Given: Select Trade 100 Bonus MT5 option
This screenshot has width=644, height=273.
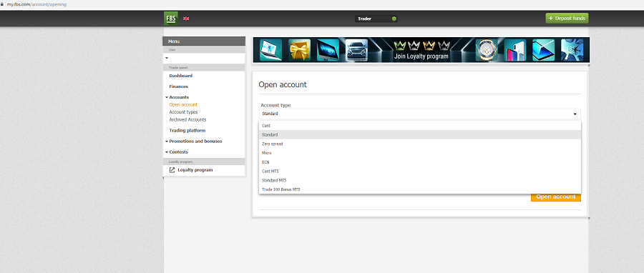Looking at the screenshot, I should 420,189.
